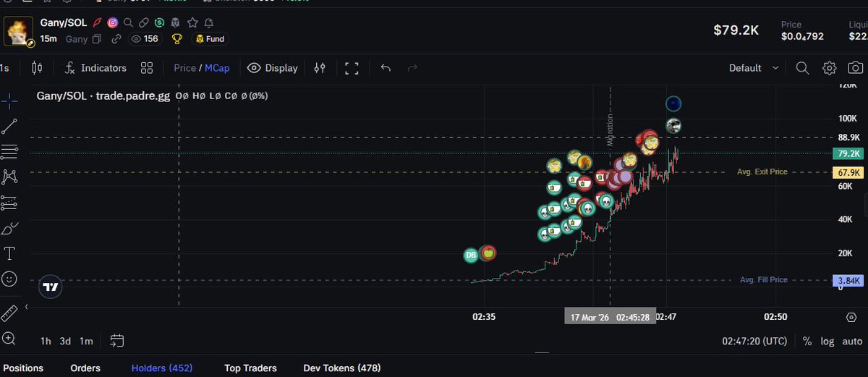Open the Dev Tokens (478) tab
The height and width of the screenshot is (377, 868).
(341, 368)
